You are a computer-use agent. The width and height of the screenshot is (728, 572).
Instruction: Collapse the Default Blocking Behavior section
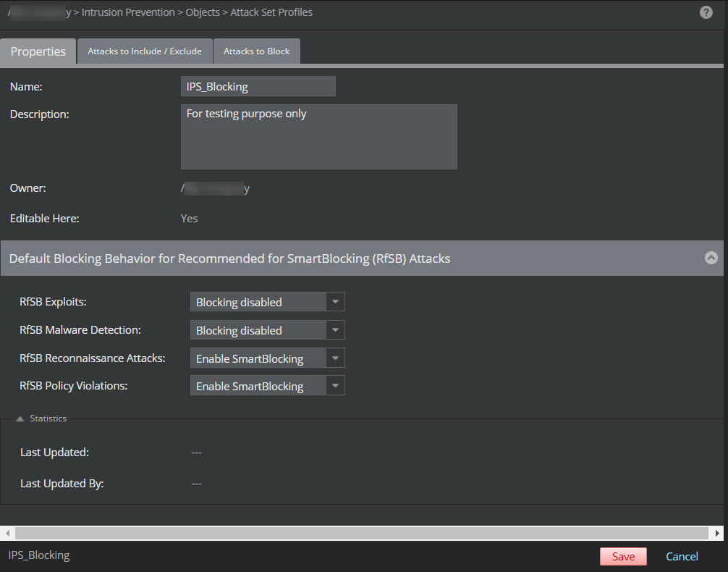[711, 258]
